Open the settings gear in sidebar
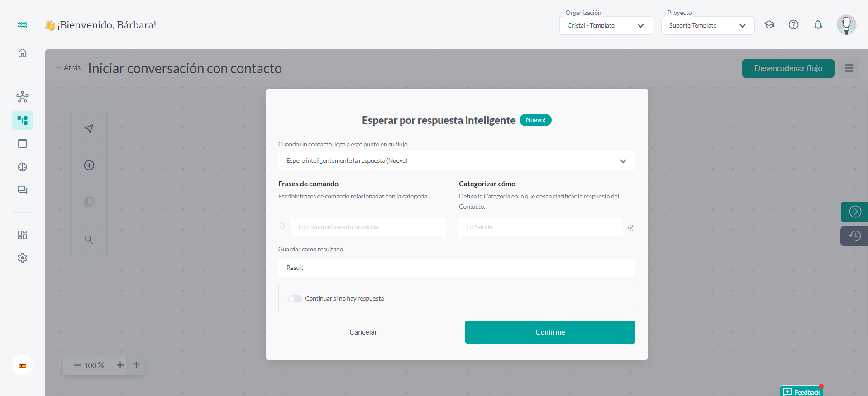This screenshot has height=396, width=868. (22, 258)
